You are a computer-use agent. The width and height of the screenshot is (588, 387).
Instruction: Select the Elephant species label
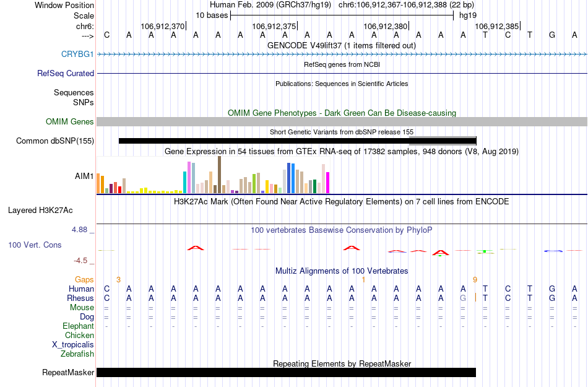pyautogui.click(x=78, y=326)
